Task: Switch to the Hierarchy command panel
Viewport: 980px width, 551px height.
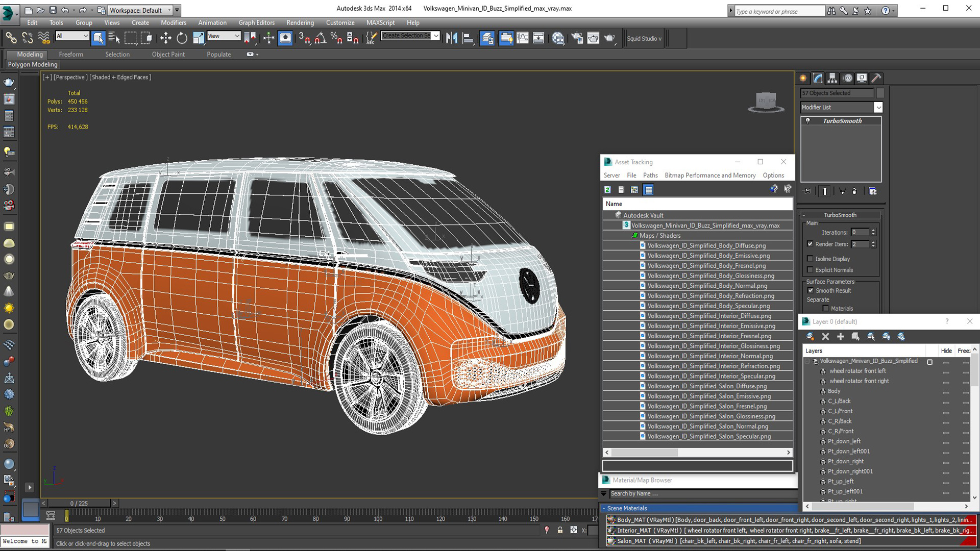Action: point(832,78)
